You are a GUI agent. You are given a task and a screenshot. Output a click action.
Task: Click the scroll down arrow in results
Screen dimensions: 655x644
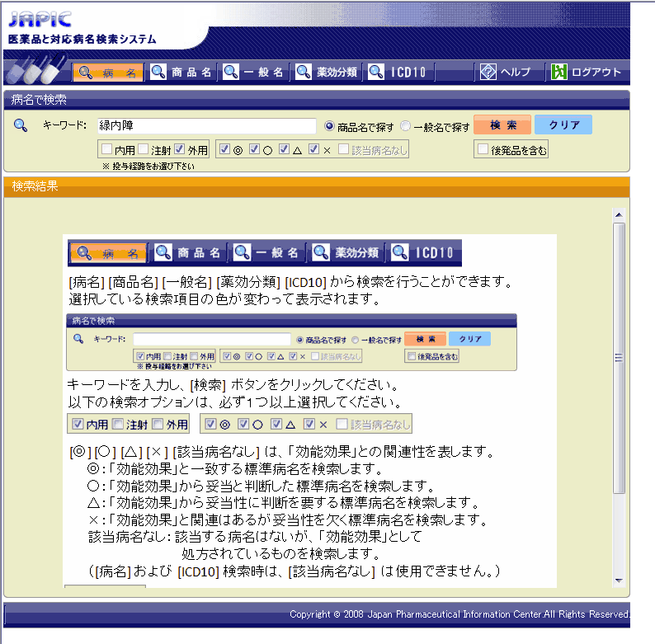619,581
